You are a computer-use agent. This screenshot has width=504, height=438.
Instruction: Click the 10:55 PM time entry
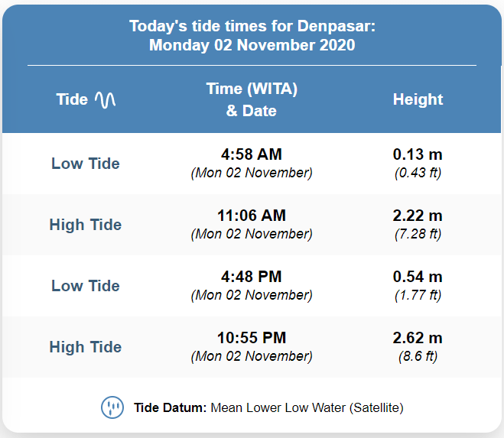pos(252,338)
